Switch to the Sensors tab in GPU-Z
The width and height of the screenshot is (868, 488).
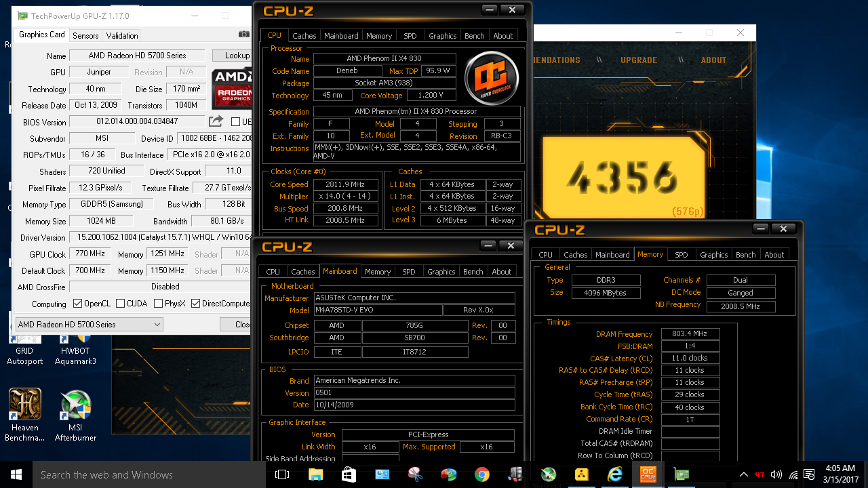click(x=85, y=36)
